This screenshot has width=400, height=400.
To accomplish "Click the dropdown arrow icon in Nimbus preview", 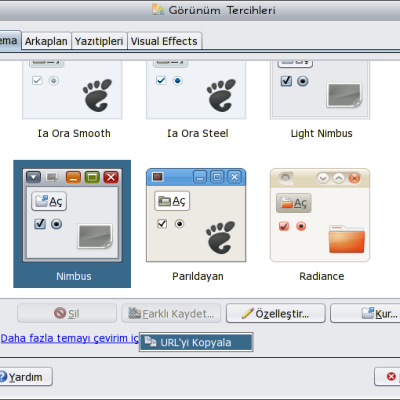I will tap(33, 177).
